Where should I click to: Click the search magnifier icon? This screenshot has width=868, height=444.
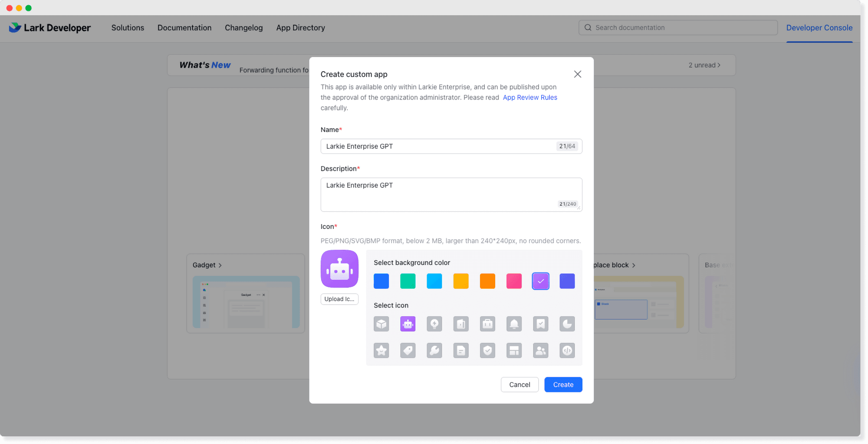(x=588, y=28)
